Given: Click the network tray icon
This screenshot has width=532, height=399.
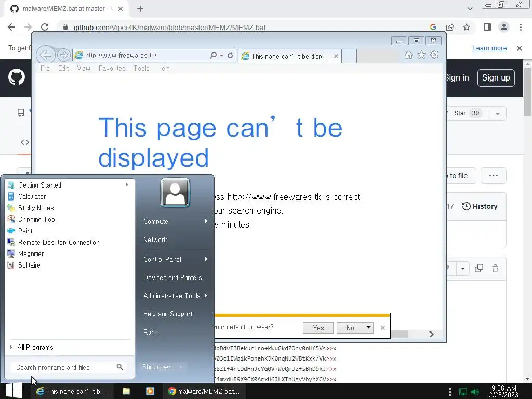Looking at the screenshot, I should (x=463, y=392).
